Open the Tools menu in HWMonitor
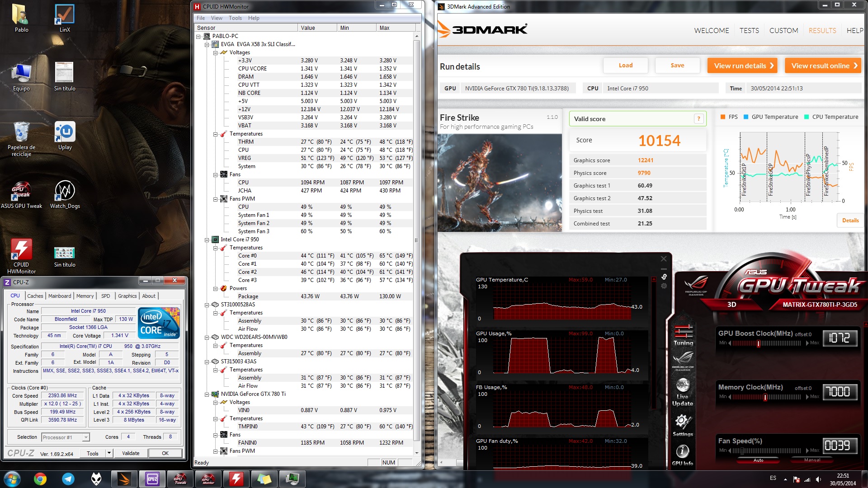Viewport: 868px width, 488px height. click(235, 18)
